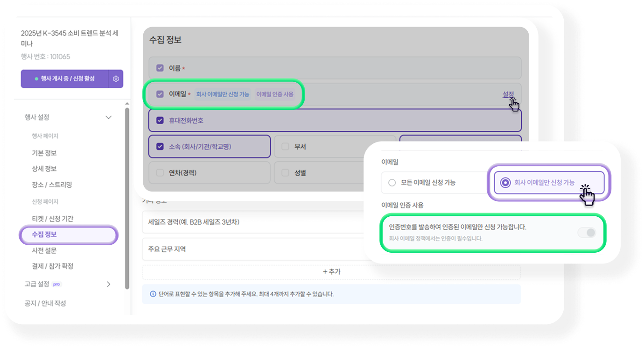Click the pro badge beside 고급 설정
This screenshot has height=348, width=644.
coord(57,284)
